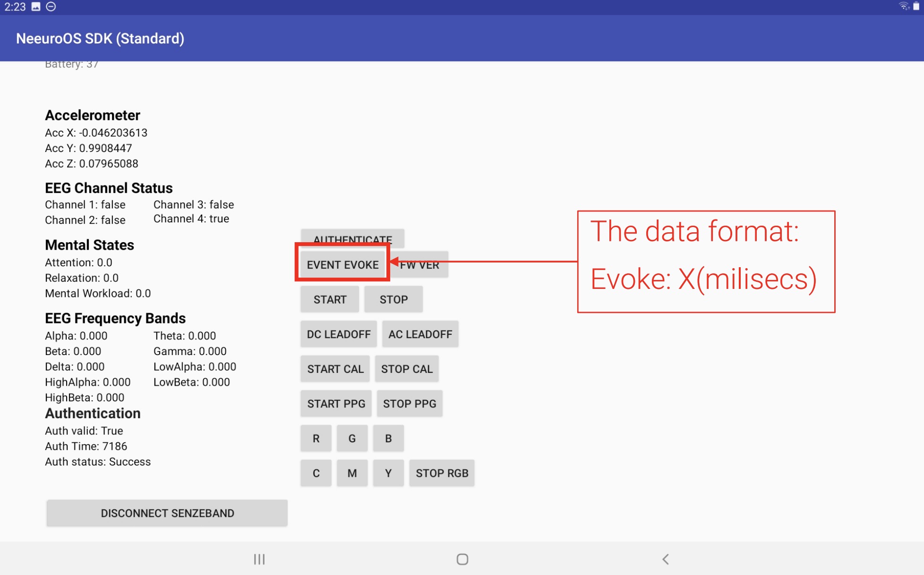Stop EEG recording with STOP button

[393, 299]
